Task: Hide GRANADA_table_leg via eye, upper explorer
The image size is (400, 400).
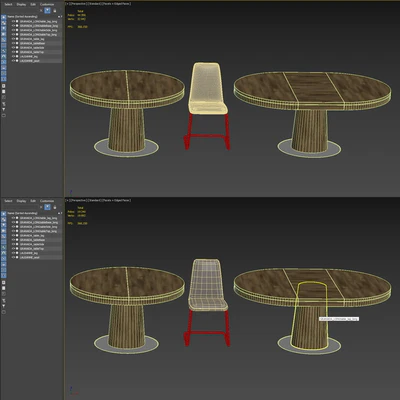Action: pos(13,39)
